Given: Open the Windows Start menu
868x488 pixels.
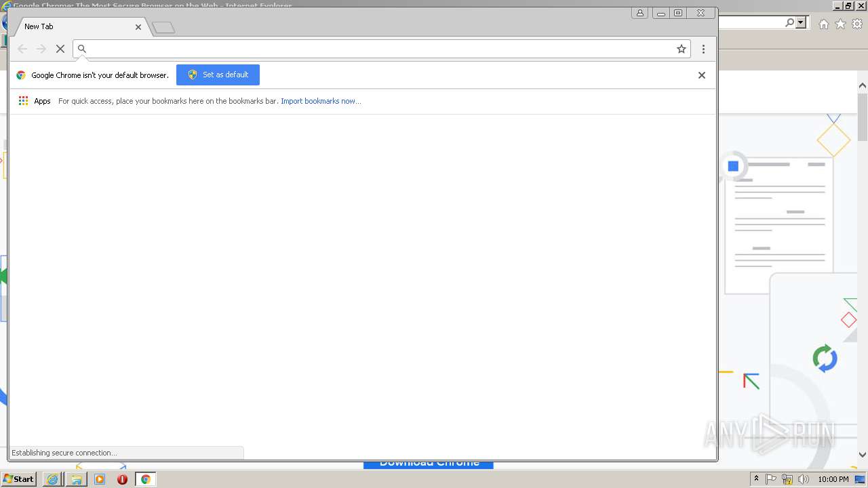Looking at the screenshot, I should 19,479.
